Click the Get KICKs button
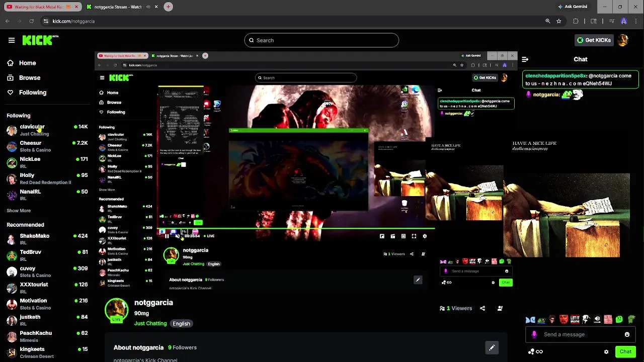 click(x=594, y=40)
